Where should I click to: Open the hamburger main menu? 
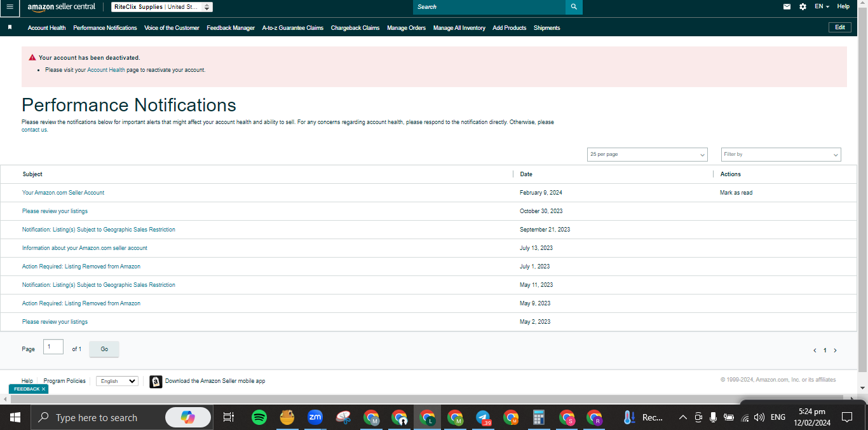click(x=10, y=7)
